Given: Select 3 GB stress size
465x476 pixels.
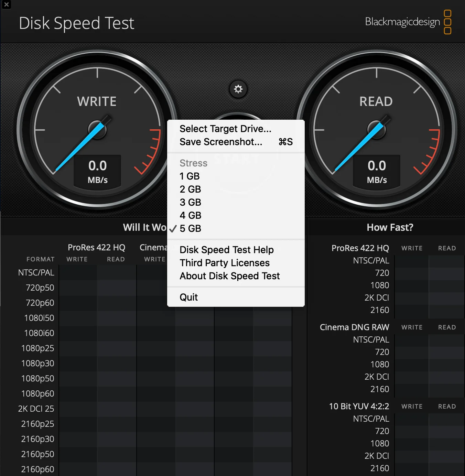Looking at the screenshot, I should point(190,202).
